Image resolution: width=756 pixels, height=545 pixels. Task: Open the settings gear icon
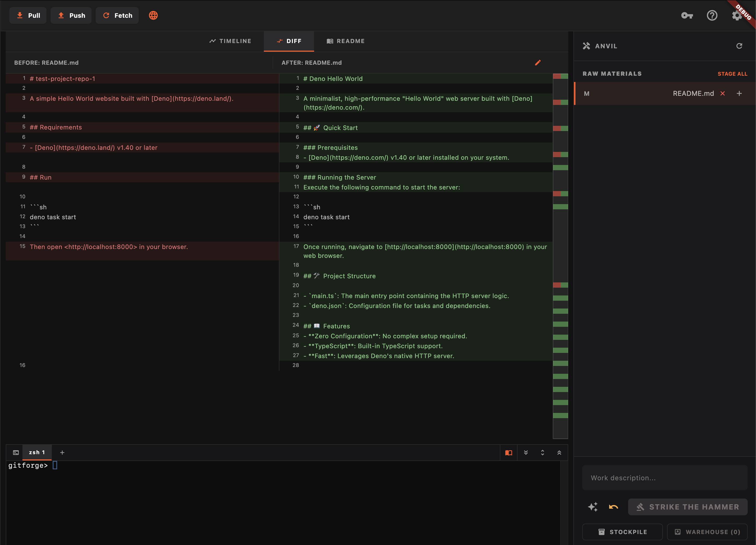[x=737, y=15]
